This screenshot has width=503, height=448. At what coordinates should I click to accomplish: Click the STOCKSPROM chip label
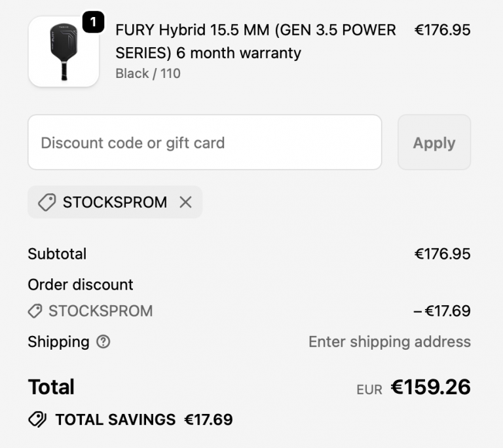[x=115, y=202]
